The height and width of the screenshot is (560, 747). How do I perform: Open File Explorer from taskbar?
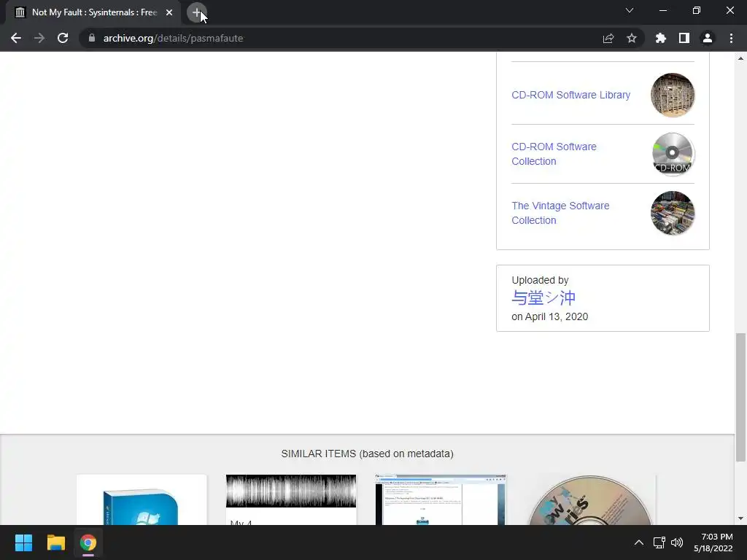(x=55, y=542)
